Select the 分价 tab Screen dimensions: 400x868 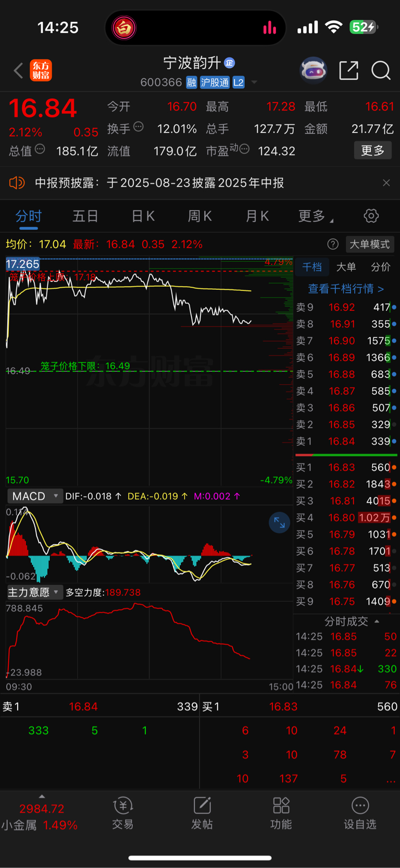coord(380,267)
